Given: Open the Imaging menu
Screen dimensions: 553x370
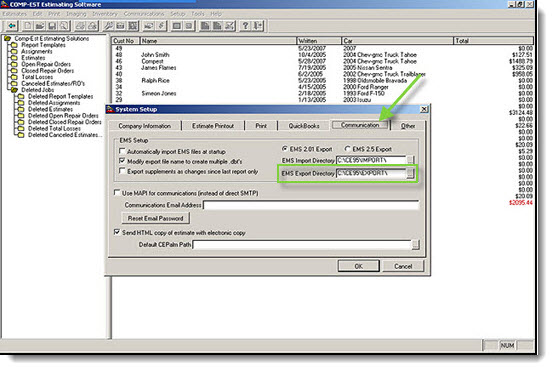Looking at the screenshot, I should 76,14.
